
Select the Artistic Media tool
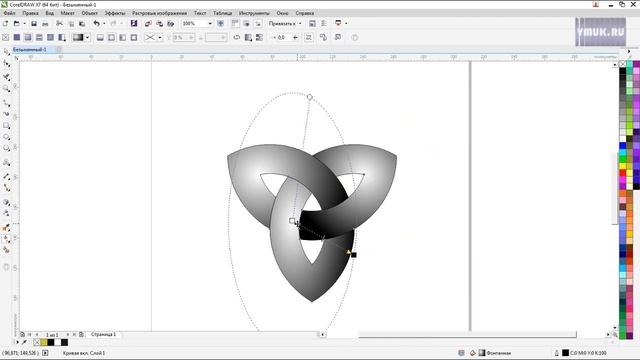pos(6,114)
